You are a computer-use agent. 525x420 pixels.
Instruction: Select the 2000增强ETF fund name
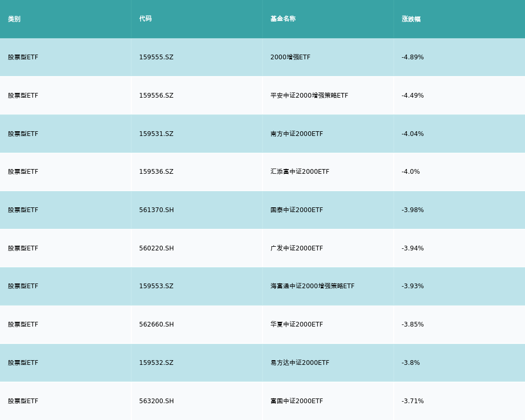(x=290, y=57)
